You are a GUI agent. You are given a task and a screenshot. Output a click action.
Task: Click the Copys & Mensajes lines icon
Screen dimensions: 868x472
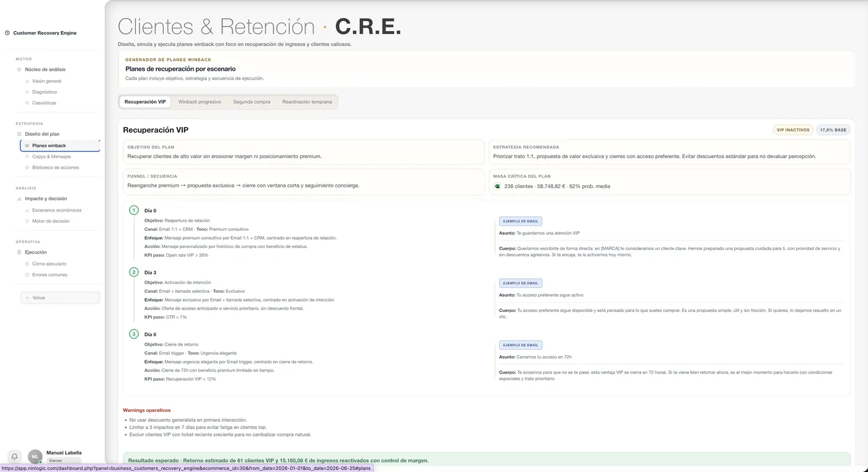pyautogui.click(x=27, y=157)
